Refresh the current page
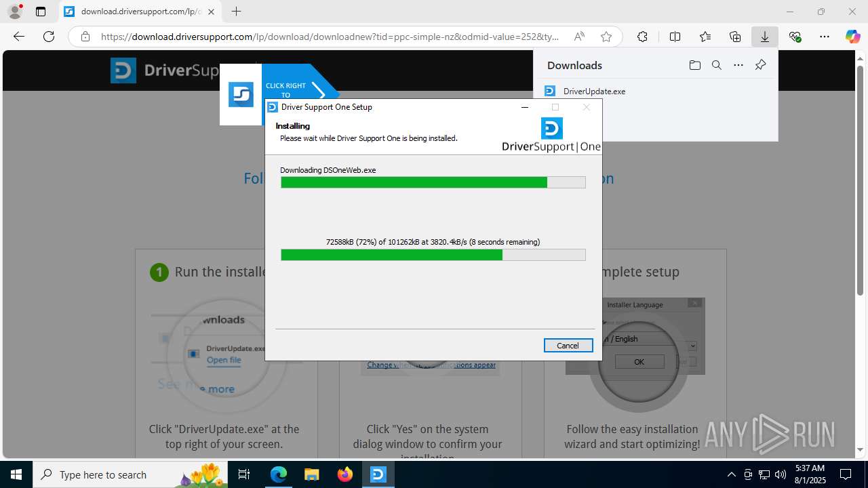The height and width of the screenshot is (488, 868). (x=49, y=37)
